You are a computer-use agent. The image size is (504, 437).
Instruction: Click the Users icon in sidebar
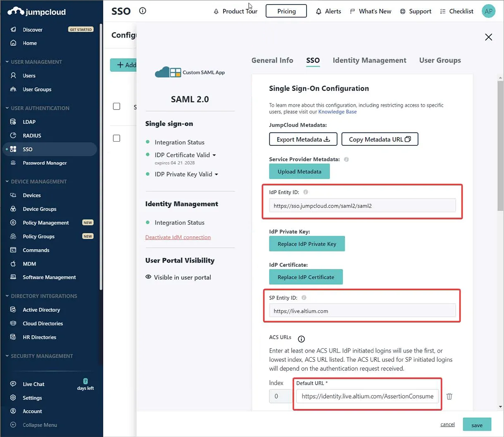tap(13, 76)
